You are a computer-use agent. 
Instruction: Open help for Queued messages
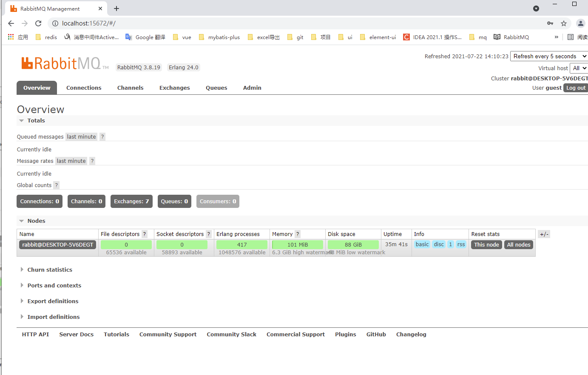click(x=102, y=137)
